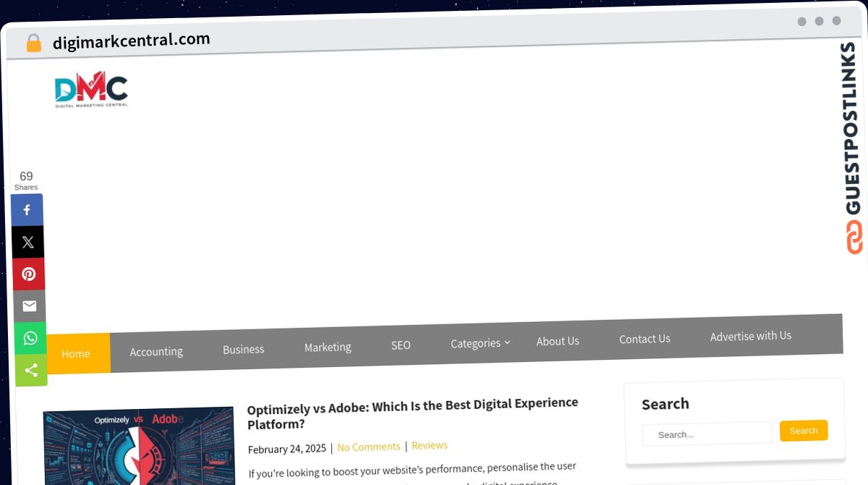
Task: Pin this page to Pinterest
Action: tap(27, 274)
